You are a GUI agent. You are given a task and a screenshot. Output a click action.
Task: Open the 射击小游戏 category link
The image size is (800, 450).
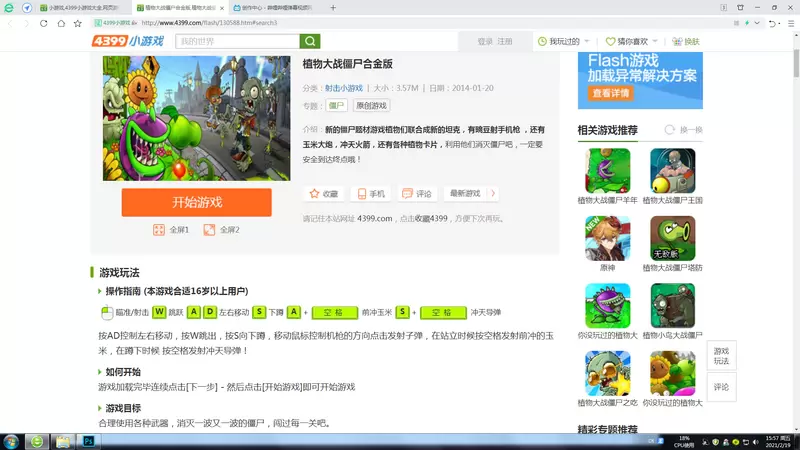pyautogui.click(x=344, y=88)
